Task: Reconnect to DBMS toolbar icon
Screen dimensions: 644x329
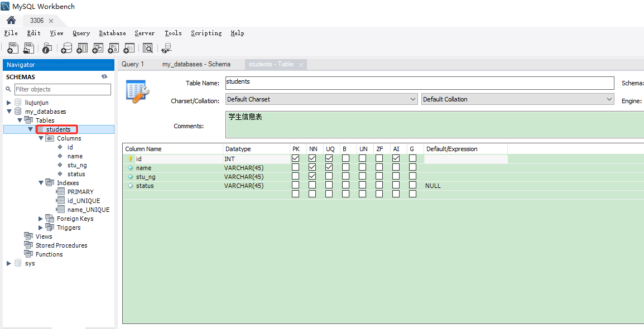Action: 166,49
